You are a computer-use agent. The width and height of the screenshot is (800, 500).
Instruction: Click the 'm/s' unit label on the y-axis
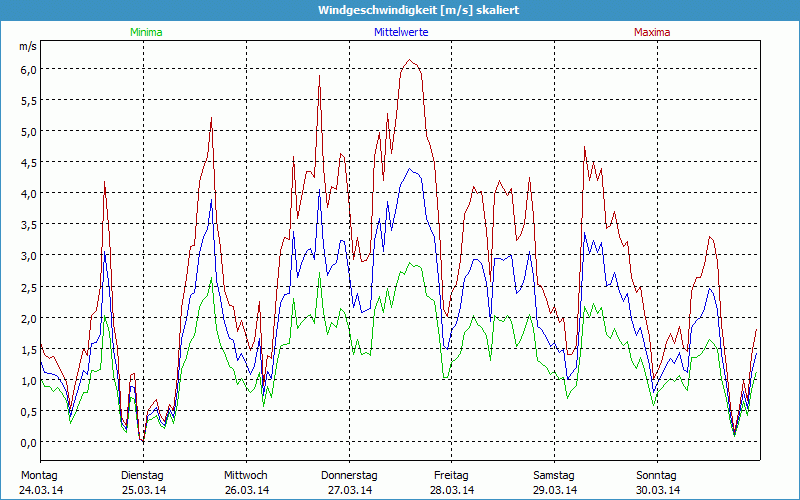[x=28, y=46]
